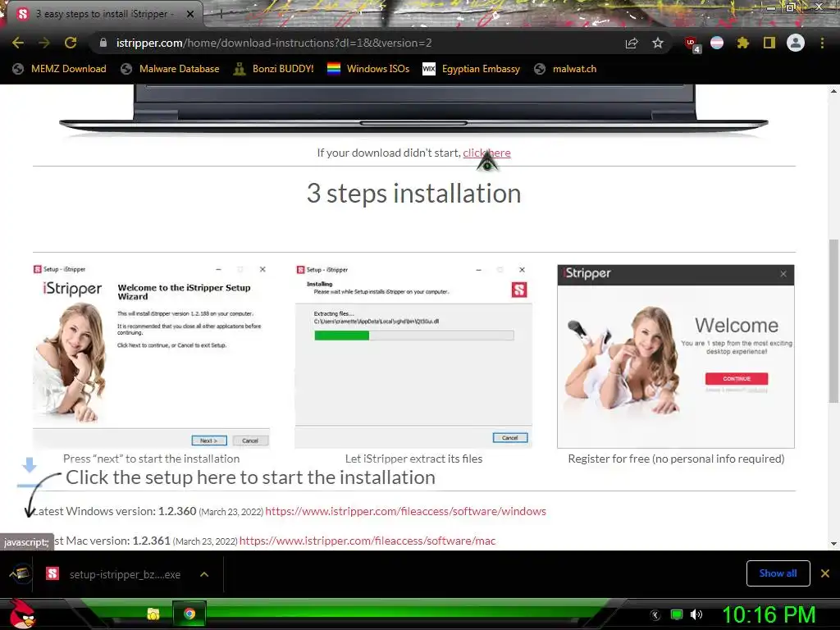
Task: Click the scroll up arrow
Action: (x=833, y=91)
